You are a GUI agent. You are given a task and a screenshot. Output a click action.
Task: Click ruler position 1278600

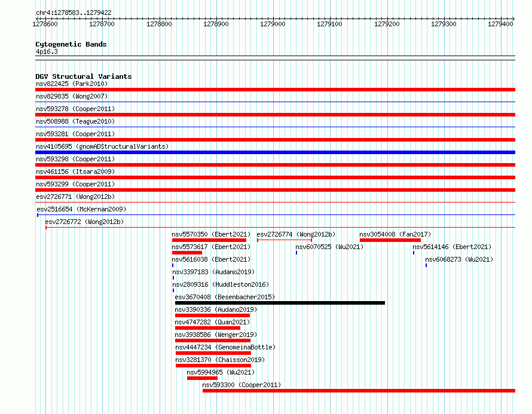pyautogui.click(x=45, y=24)
